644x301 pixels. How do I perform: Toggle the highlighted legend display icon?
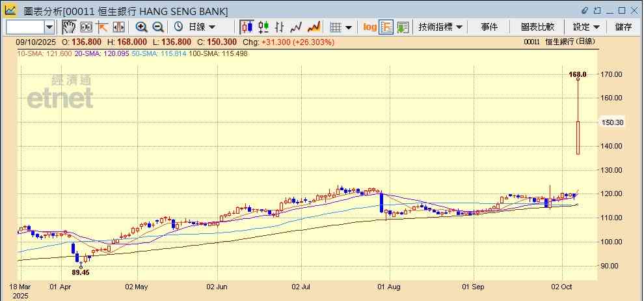point(386,27)
